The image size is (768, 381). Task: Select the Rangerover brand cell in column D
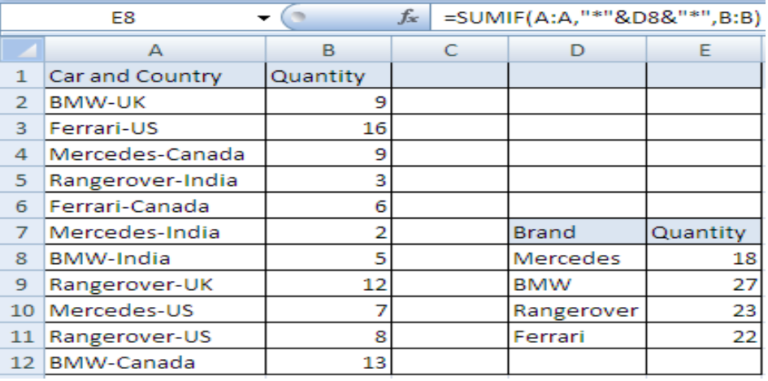click(577, 310)
